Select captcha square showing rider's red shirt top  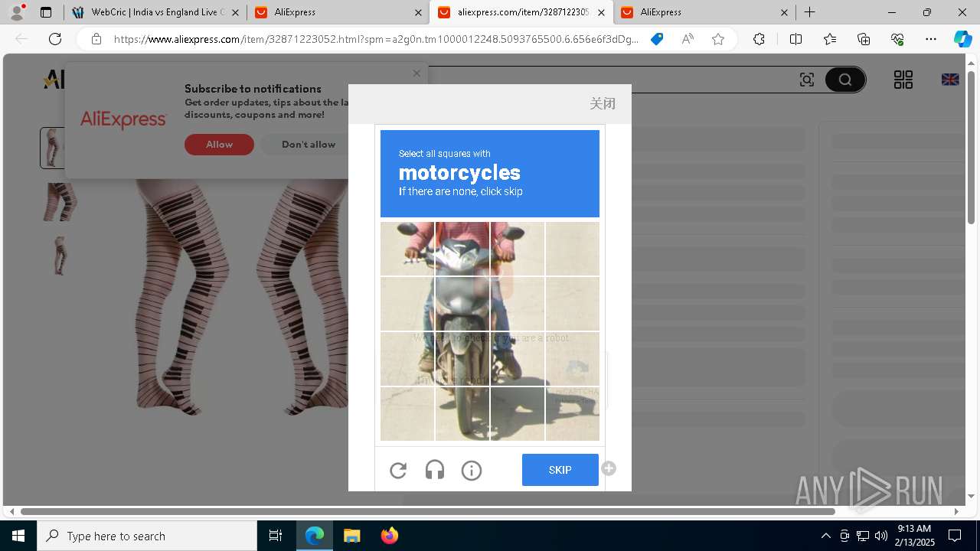(x=462, y=249)
